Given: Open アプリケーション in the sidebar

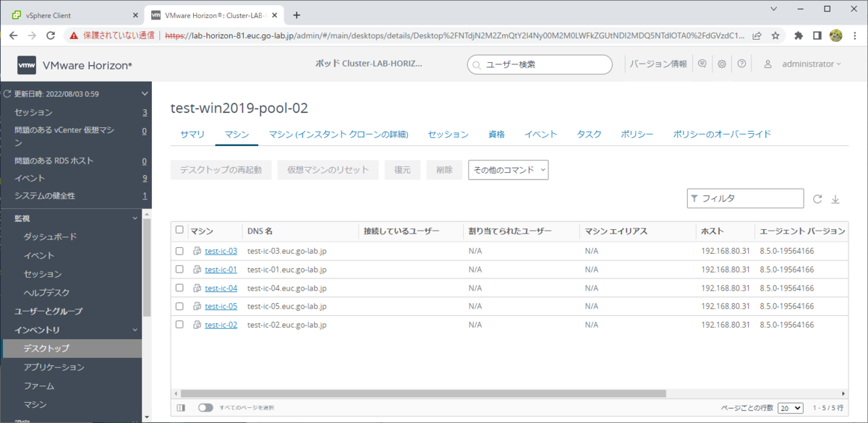Looking at the screenshot, I should [x=54, y=367].
